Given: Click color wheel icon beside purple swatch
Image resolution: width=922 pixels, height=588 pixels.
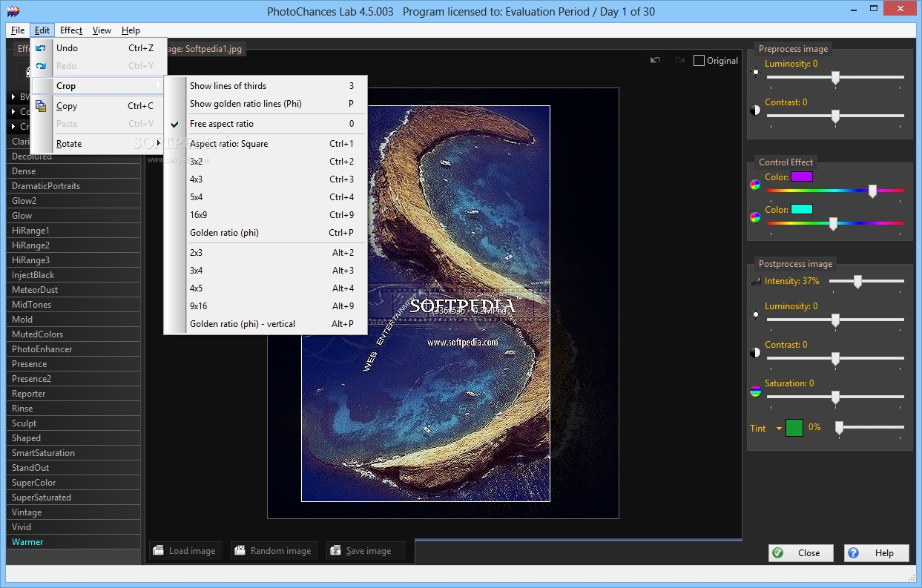Looking at the screenshot, I should click(755, 185).
